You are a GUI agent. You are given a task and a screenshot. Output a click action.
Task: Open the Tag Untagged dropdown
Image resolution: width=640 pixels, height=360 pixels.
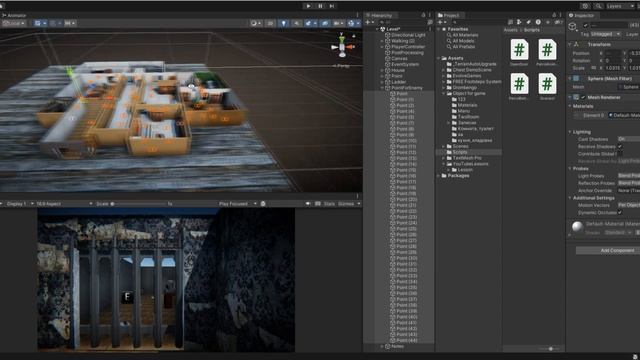(x=606, y=34)
